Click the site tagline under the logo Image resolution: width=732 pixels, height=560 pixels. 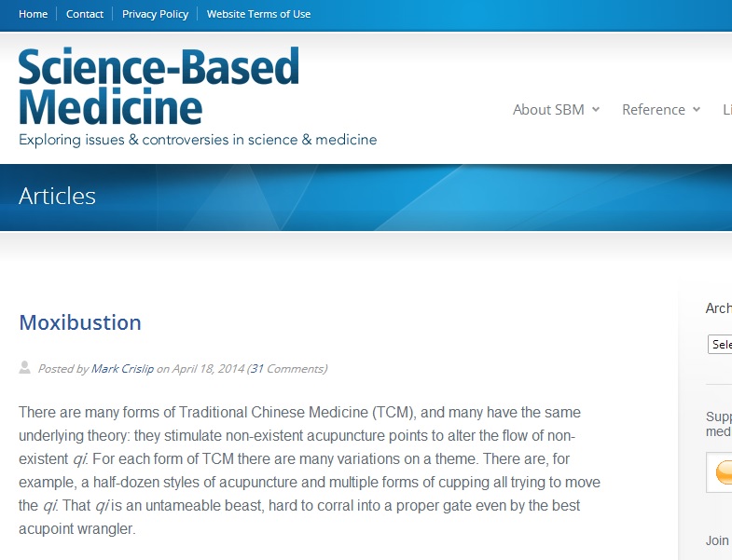tap(198, 140)
